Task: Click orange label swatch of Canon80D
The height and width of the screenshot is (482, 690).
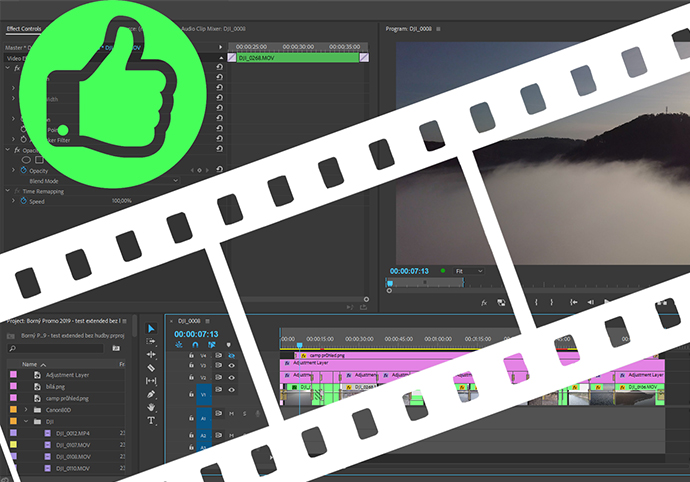Action: click(13, 409)
